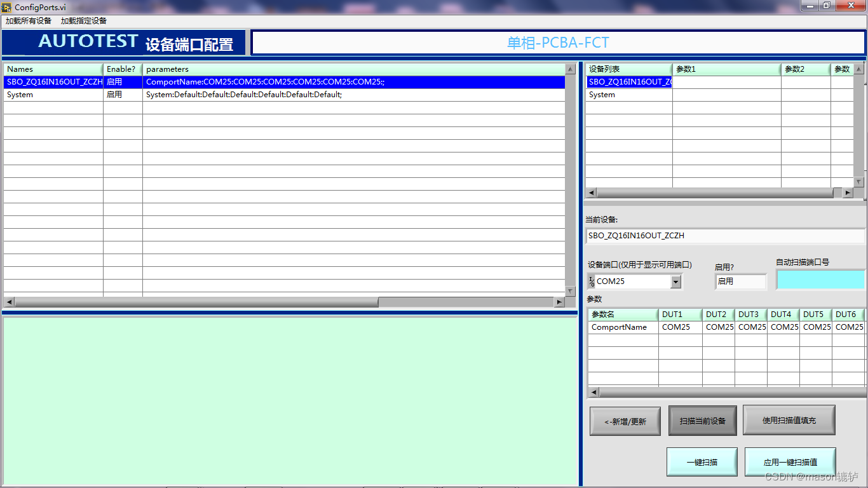868x488 pixels.
Task: Click the large green log area
Action: pyautogui.click(x=290, y=400)
